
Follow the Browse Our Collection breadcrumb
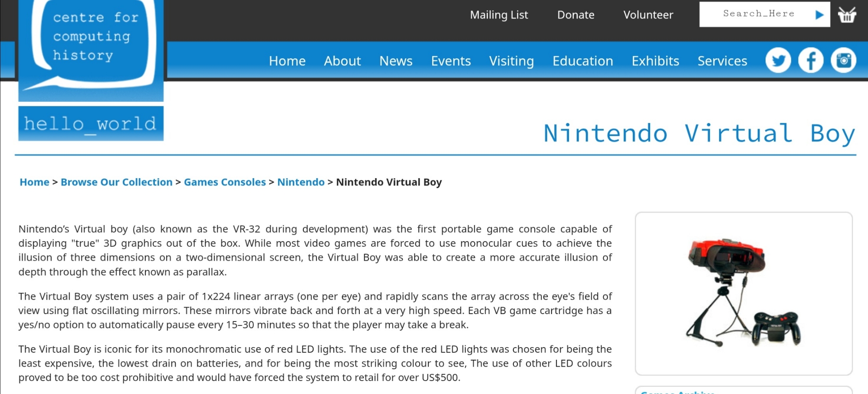[x=116, y=182]
